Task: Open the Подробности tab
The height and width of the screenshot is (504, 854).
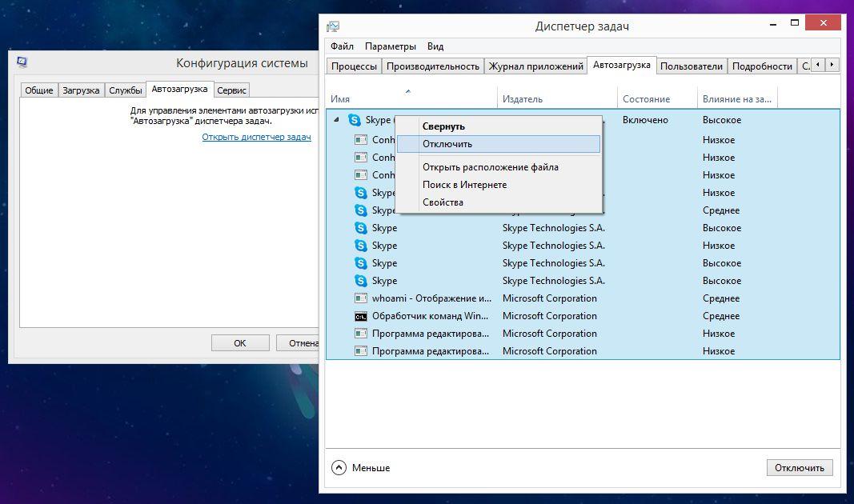Action: pos(762,66)
